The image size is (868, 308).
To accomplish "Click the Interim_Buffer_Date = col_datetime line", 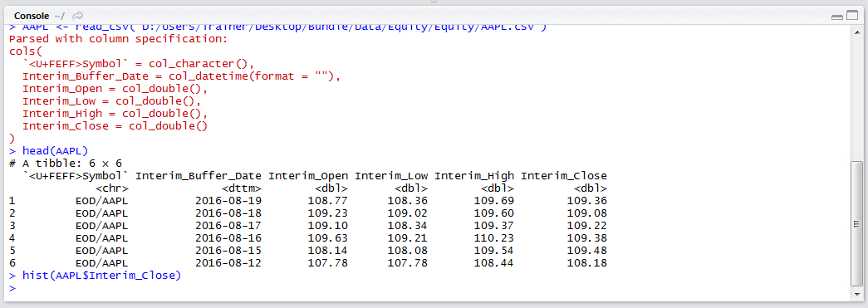I will (x=182, y=76).
